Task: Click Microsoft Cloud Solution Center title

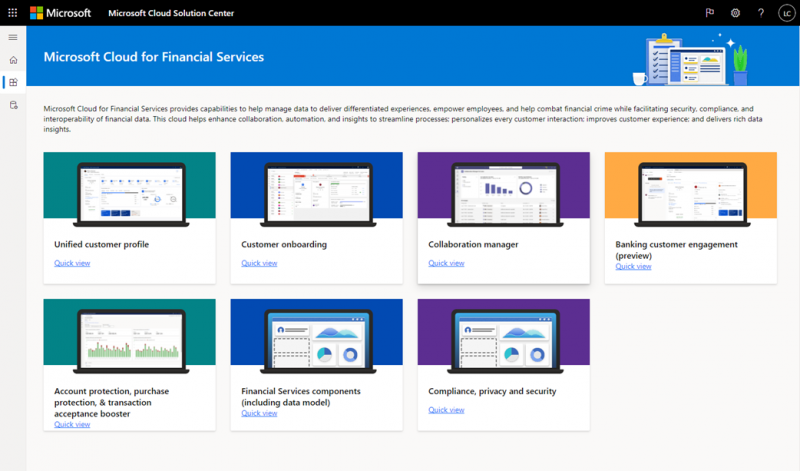Action: tap(171, 13)
